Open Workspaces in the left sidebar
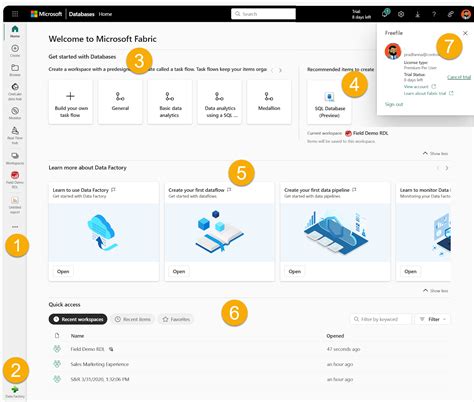 point(15,158)
